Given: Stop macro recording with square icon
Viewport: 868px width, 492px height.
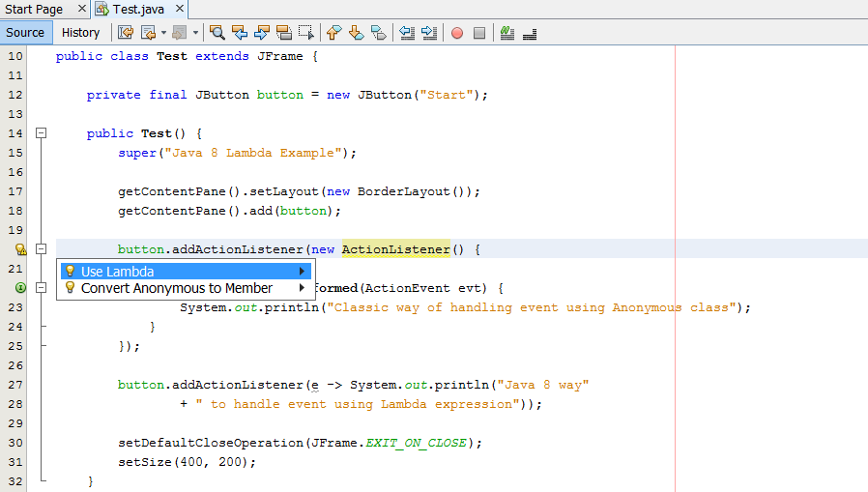Looking at the screenshot, I should [479, 33].
